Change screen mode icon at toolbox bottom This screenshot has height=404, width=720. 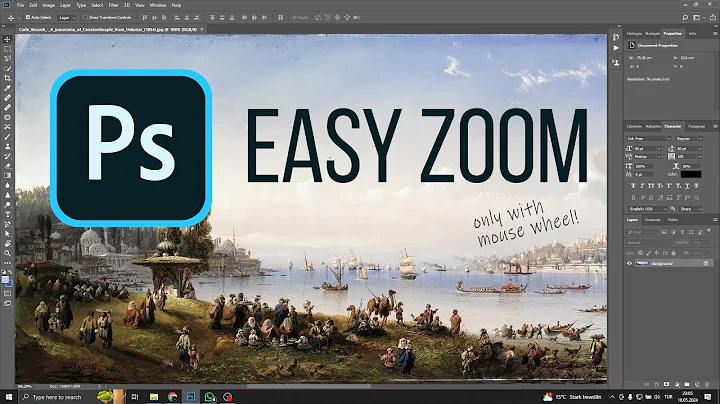pos(7,303)
